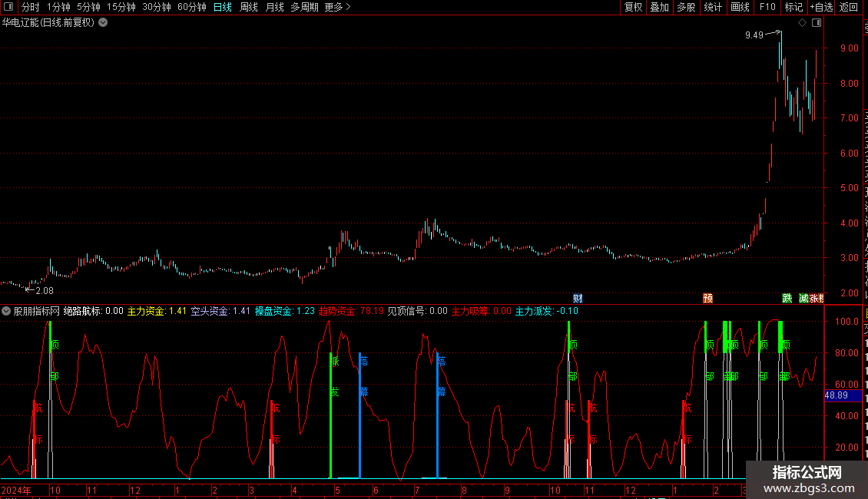This screenshot has width=868, height=499.
Task: Click the 趋势资金: 78.19 indicator value
Action: [351, 311]
